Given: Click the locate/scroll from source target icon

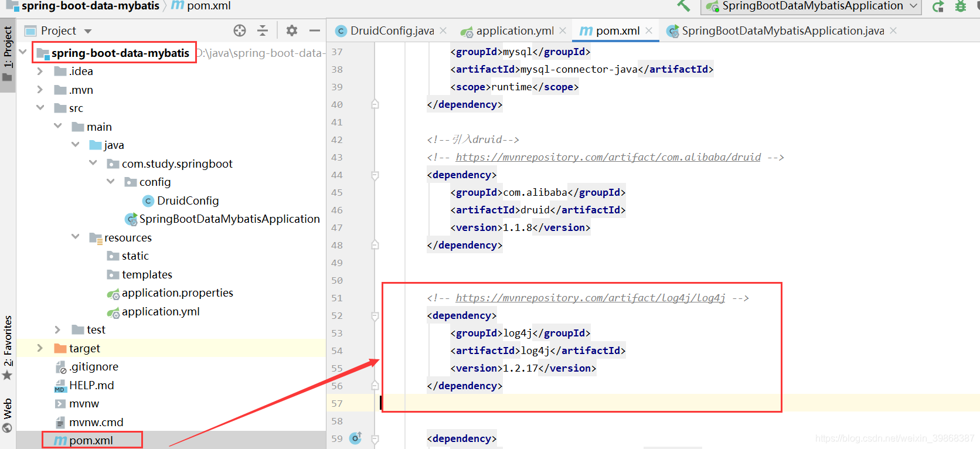Looking at the screenshot, I should [240, 30].
